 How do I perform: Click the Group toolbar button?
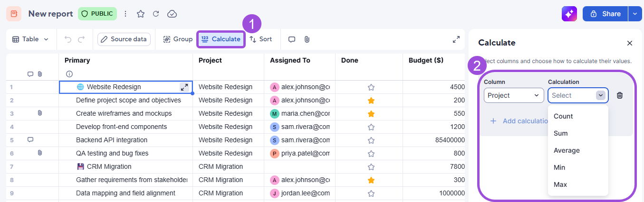pyautogui.click(x=178, y=39)
